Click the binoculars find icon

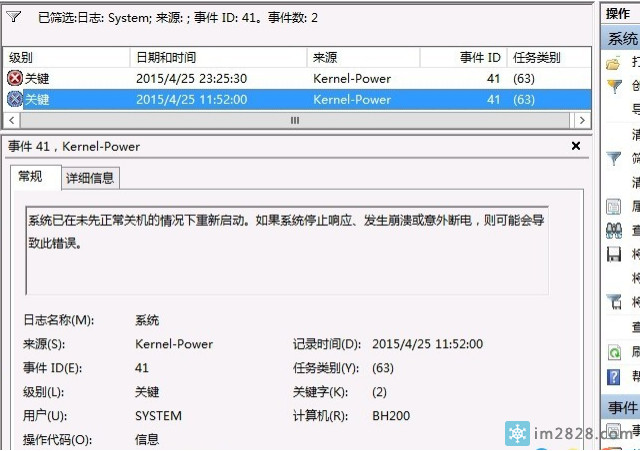[x=614, y=230]
